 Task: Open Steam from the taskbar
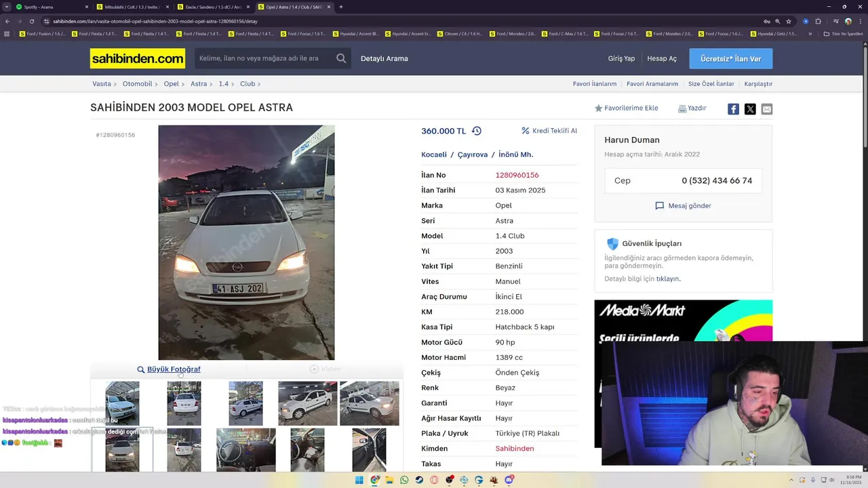pos(419,480)
